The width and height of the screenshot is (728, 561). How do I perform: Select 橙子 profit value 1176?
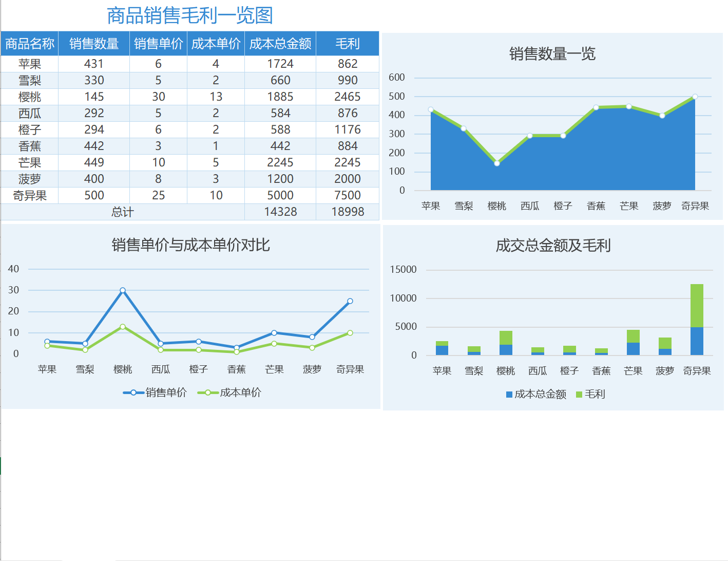click(348, 129)
